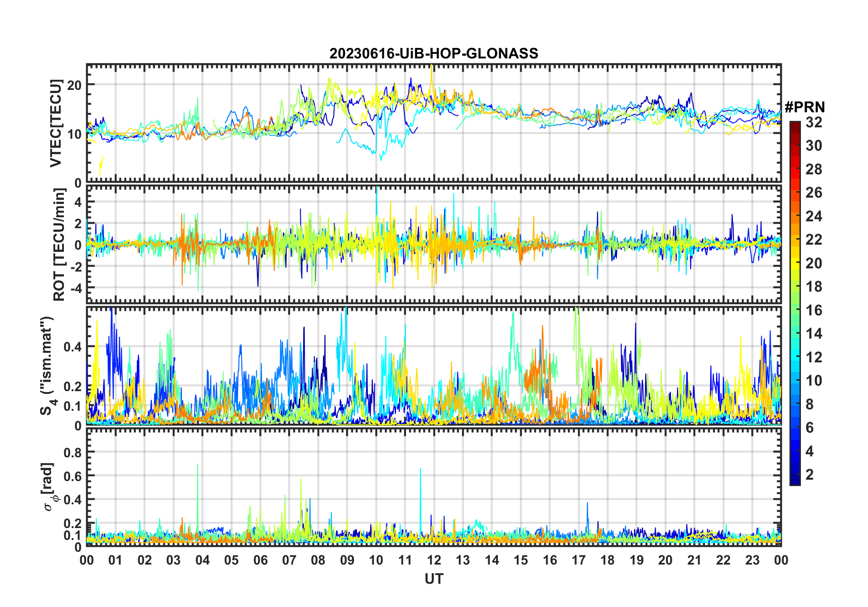This screenshot has height=607, width=868.
Task: Click the PRN colorbar gradient strip
Action: [795, 303]
